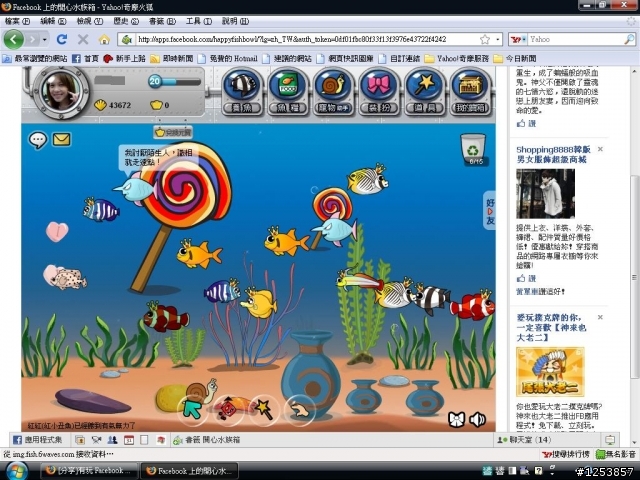Select the hand petting tool
Image resolution: width=640 pixels, height=480 pixels.
point(301,409)
